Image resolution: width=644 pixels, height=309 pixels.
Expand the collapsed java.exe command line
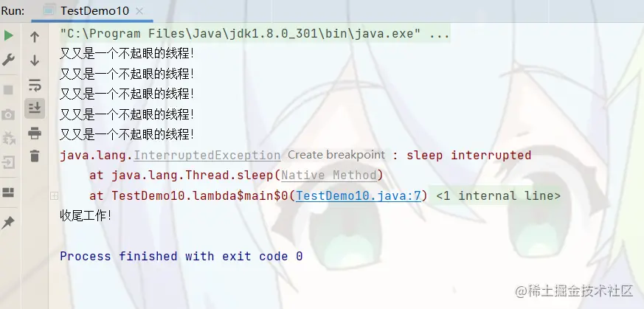pyautogui.click(x=439, y=34)
